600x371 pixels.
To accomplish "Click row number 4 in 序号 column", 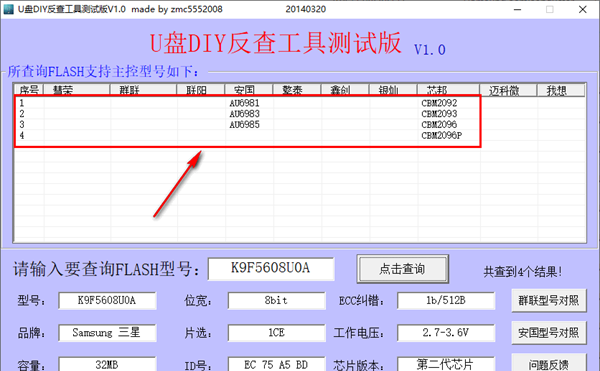I will coord(22,135).
